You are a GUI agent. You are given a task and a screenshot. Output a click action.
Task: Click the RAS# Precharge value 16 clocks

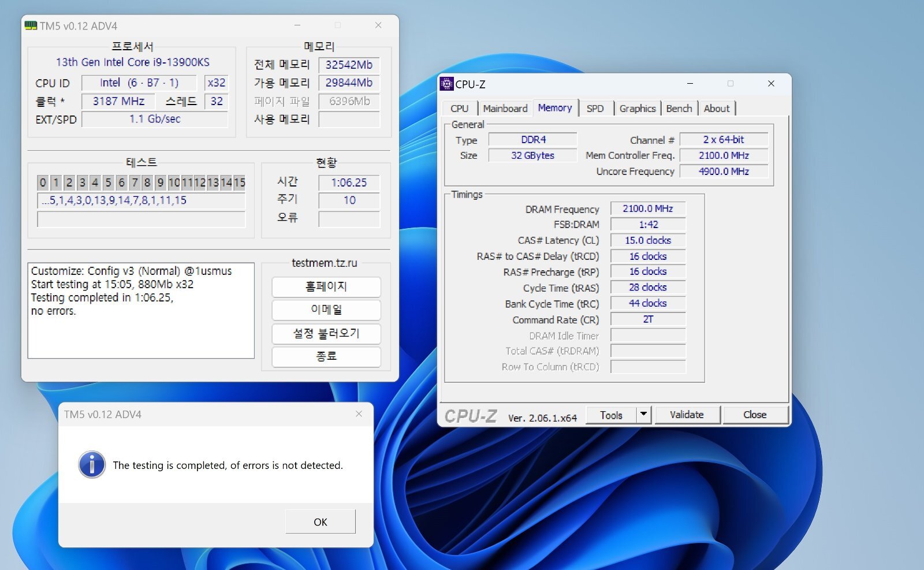(648, 271)
